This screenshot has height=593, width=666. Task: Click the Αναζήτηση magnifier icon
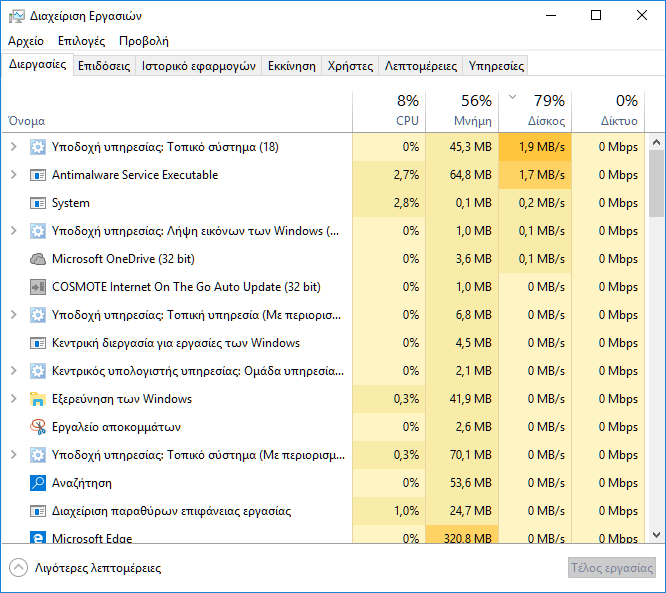[x=38, y=483]
